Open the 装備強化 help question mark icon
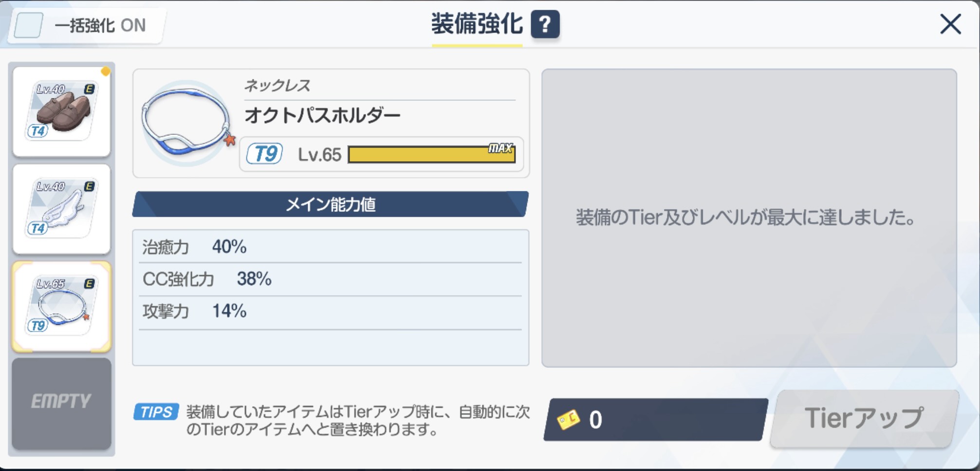The height and width of the screenshot is (471, 980). point(546,24)
